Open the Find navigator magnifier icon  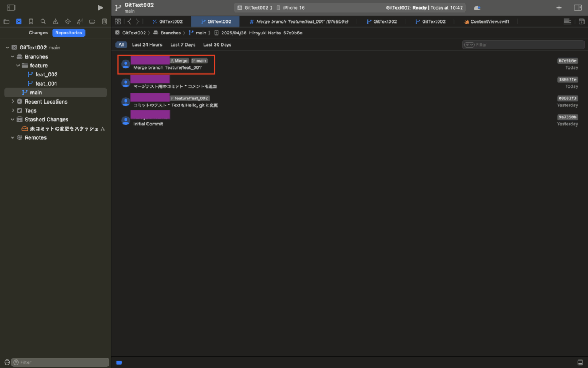(43, 21)
